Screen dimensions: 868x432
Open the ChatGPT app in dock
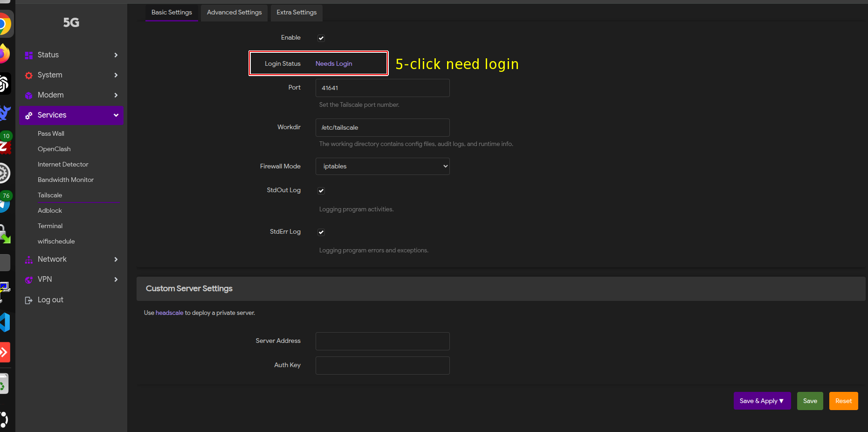(4, 84)
